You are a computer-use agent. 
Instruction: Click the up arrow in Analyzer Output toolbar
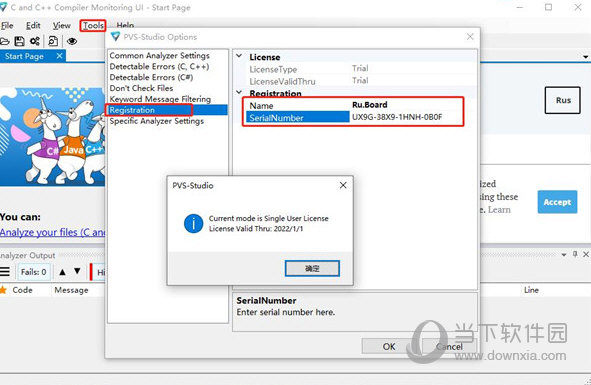click(63, 271)
